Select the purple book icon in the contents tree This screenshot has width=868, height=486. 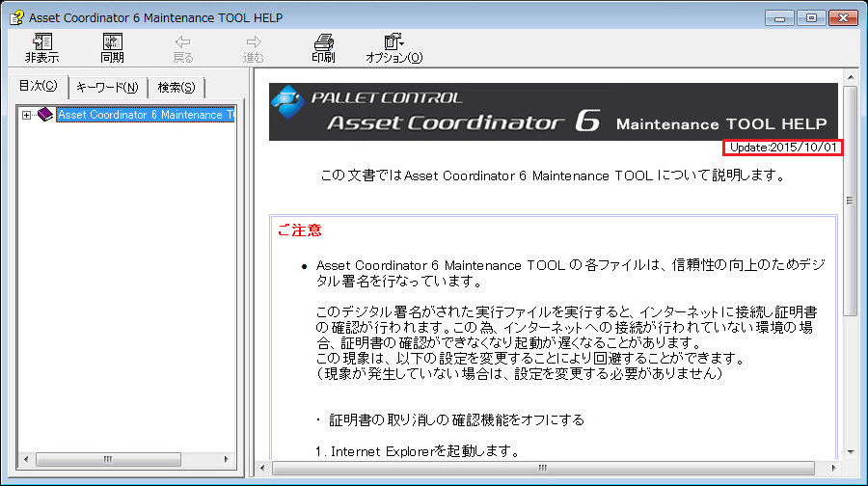(44, 115)
